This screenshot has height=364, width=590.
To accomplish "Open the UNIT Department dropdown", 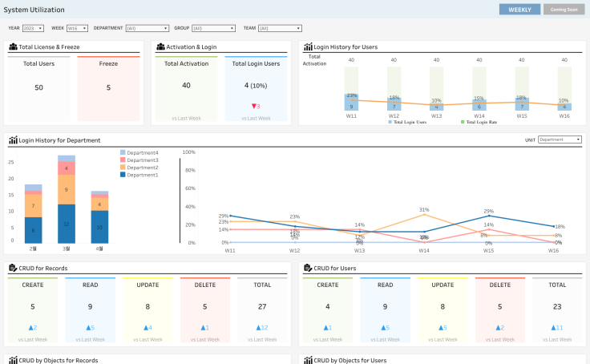I will click(560, 140).
